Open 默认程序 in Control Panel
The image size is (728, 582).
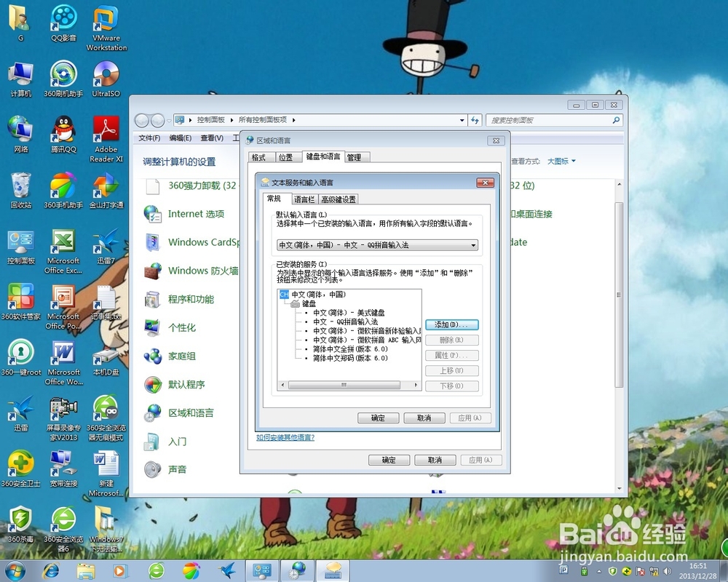coord(175,384)
